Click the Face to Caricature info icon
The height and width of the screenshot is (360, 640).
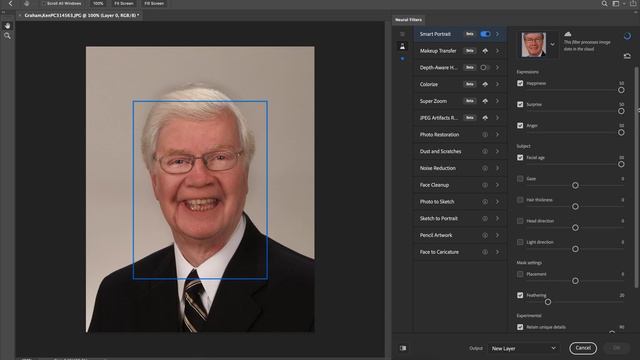485,252
